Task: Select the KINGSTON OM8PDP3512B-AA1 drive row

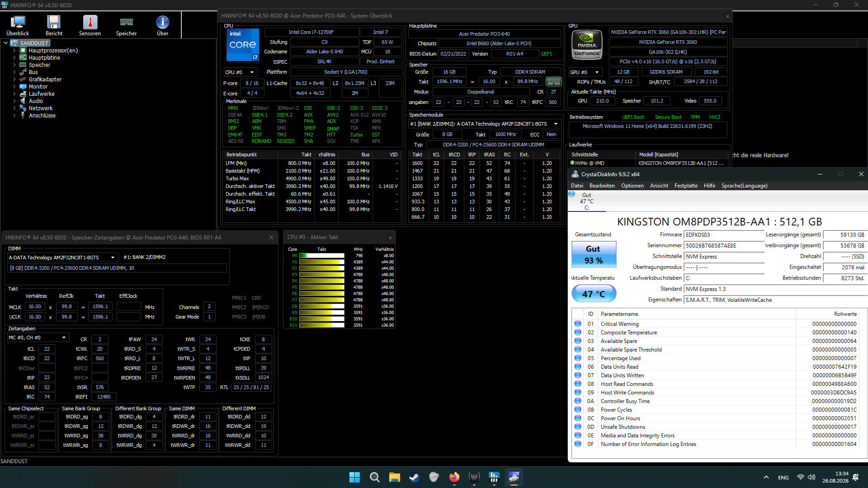Action: pyautogui.click(x=648, y=163)
